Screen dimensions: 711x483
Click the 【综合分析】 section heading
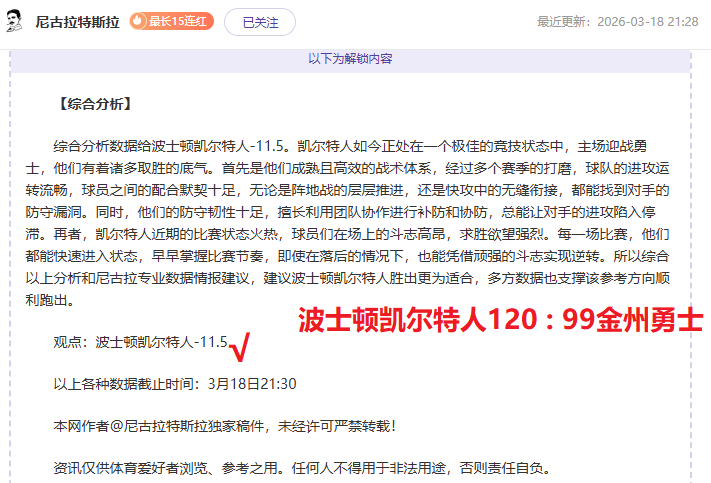[x=95, y=103]
